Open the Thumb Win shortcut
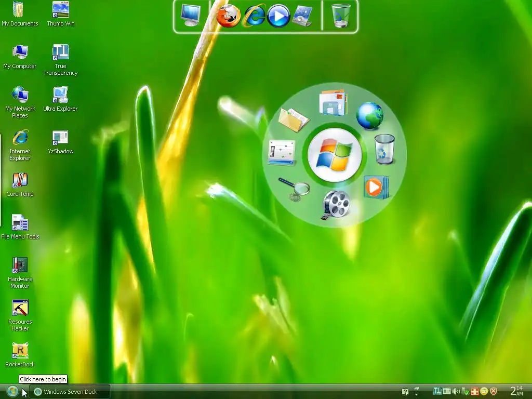 point(61,14)
